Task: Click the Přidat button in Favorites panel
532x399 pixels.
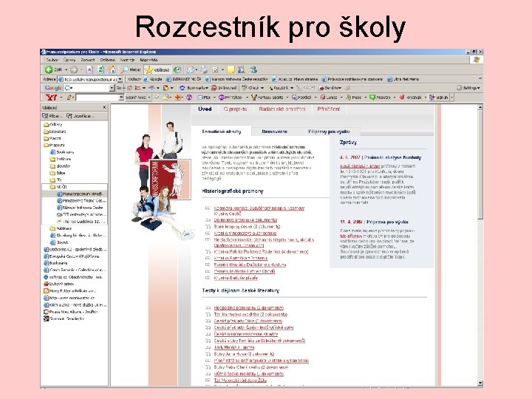Action: click(52, 116)
